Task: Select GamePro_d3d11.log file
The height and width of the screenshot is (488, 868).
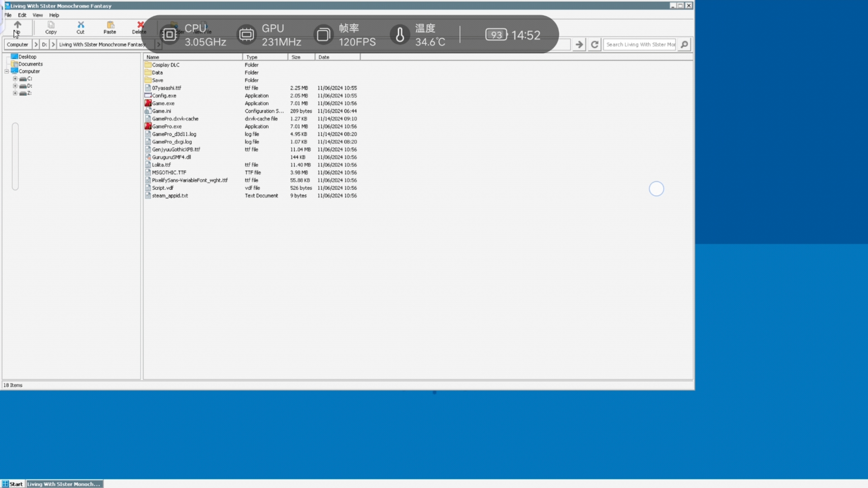Action: point(174,134)
